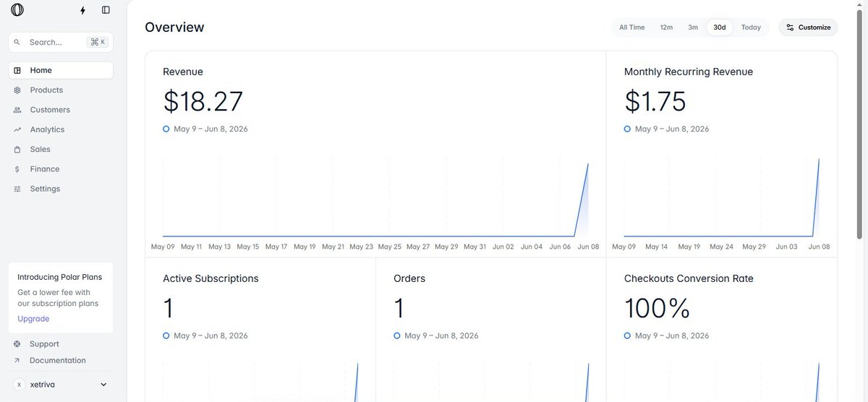Select the All Time range

pyautogui.click(x=631, y=27)
